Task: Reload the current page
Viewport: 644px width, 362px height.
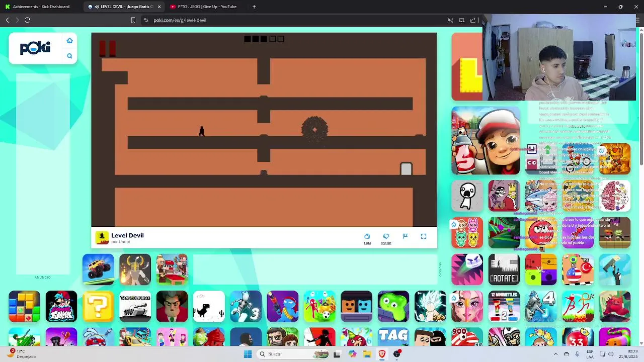Action: (28, 20)
